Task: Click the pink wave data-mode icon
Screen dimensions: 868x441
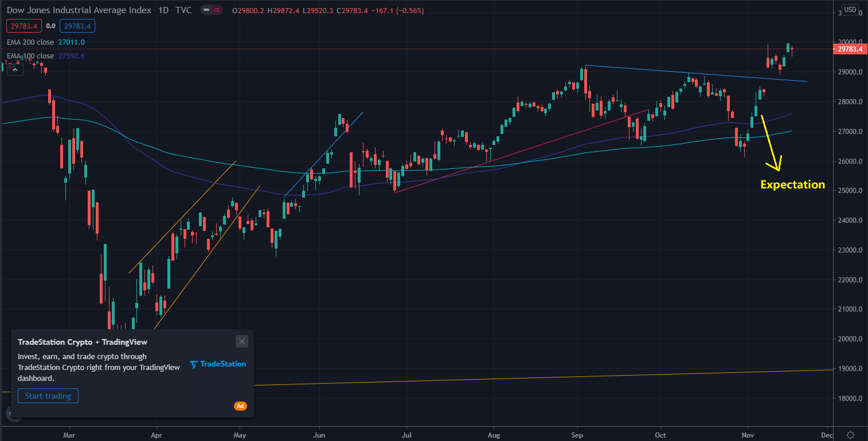Action: coord(217,10)
